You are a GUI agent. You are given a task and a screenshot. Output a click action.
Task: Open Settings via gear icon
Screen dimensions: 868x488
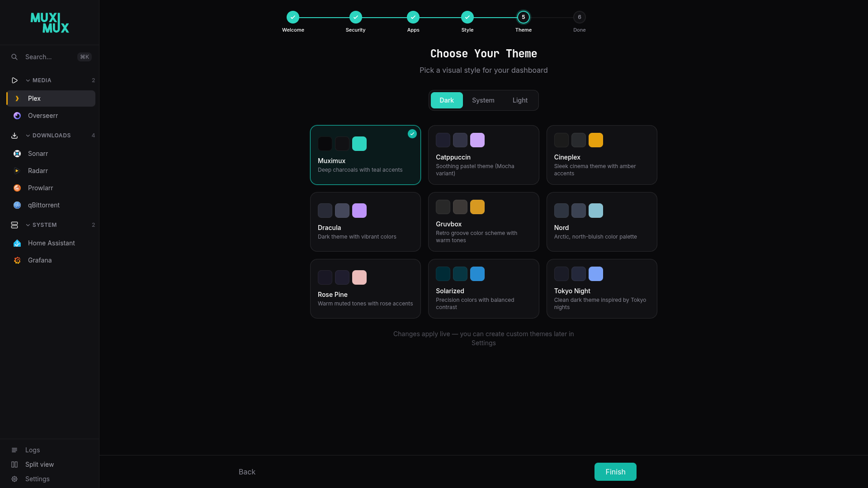point(14,479)
